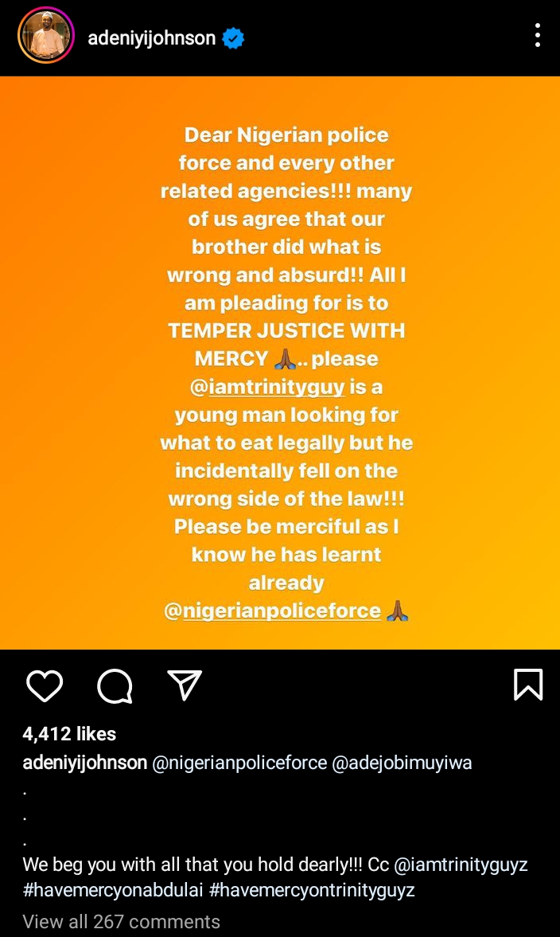Click the verified badge next to adeniyijohnson
The width and height of the screenshot is (560, 937).
[231, 35]
